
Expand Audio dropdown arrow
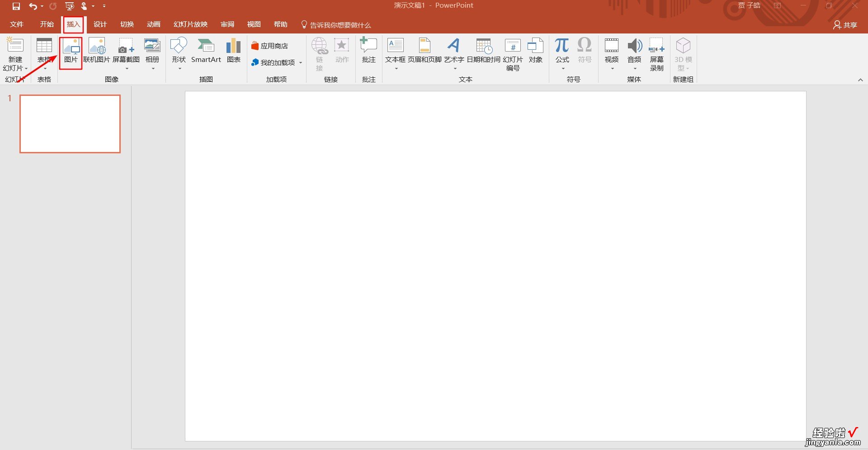pyautogui.click(x=635, y=69)
